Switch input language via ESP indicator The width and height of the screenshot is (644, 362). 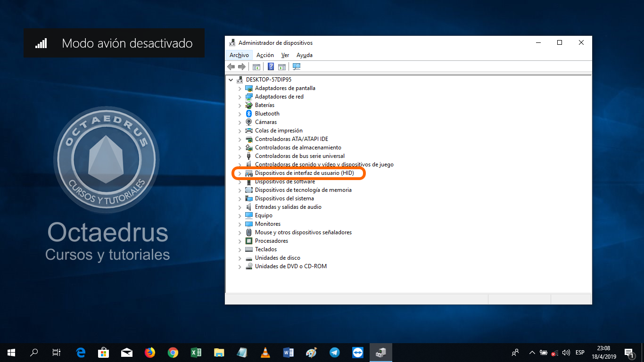580,353
